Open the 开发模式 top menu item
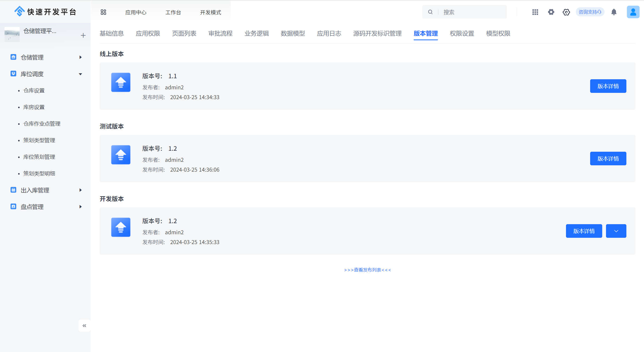Image resolution: width=644 pixels, height=352 pixels. tap(210, 12)
